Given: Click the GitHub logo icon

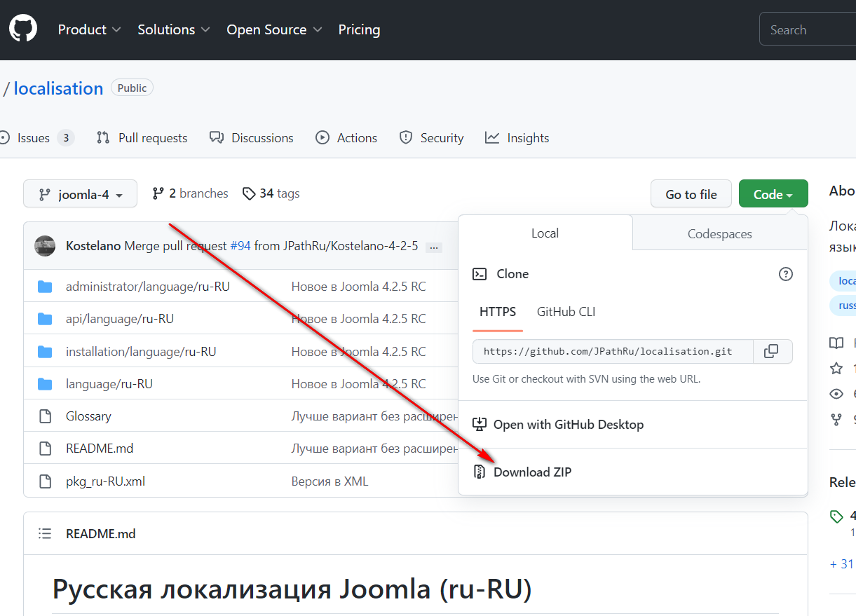Looking at the screenshot, I should [x=23, y=29].
